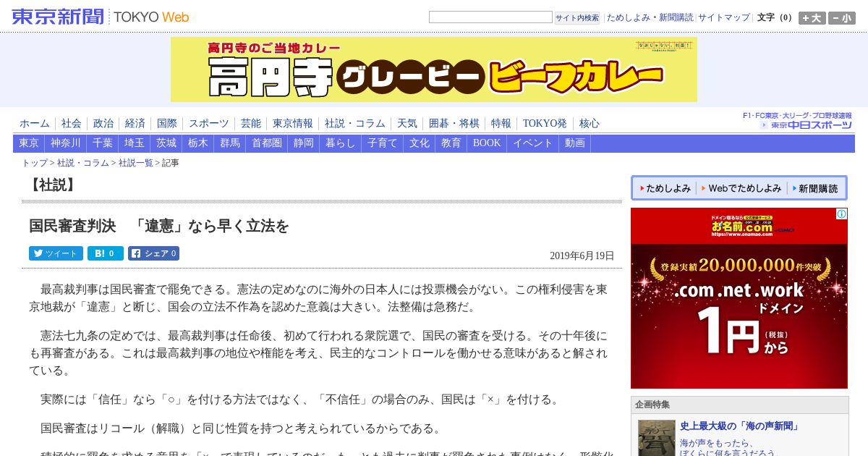
Task: Select the 茨城 regional tab
Action: pyautogui.click(x=166, y=143)
